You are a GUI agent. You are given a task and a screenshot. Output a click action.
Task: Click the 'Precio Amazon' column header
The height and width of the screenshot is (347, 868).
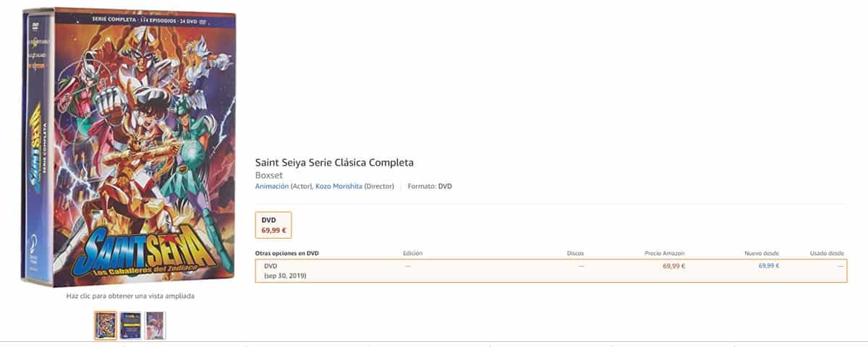(x=664, y=254)
